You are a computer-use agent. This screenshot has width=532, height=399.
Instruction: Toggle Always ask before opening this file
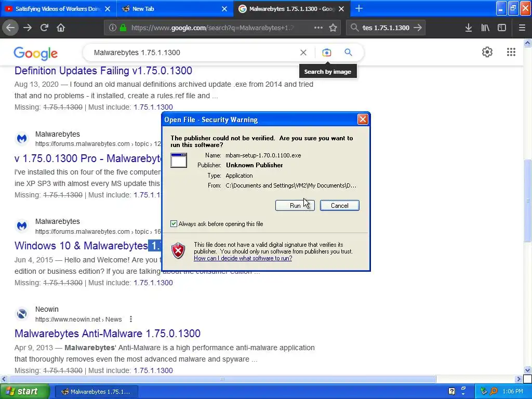174,223
